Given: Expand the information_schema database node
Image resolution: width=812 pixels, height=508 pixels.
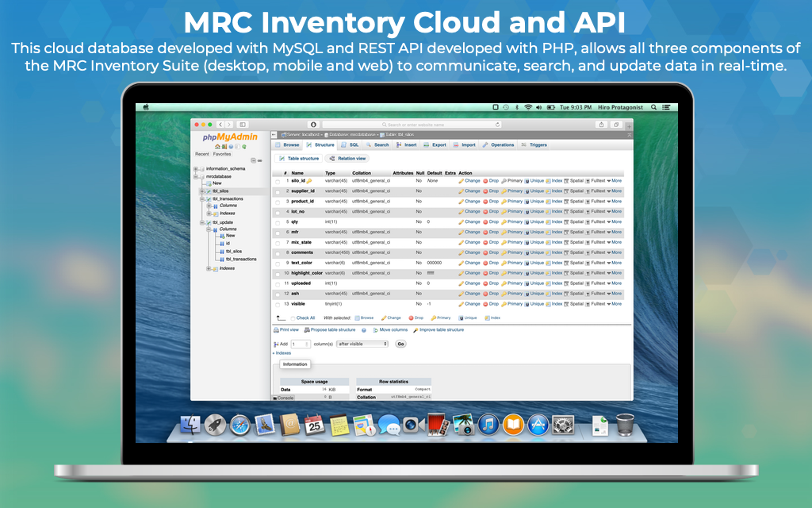Looking at the screenshot, I should click(x=195, y=168).
